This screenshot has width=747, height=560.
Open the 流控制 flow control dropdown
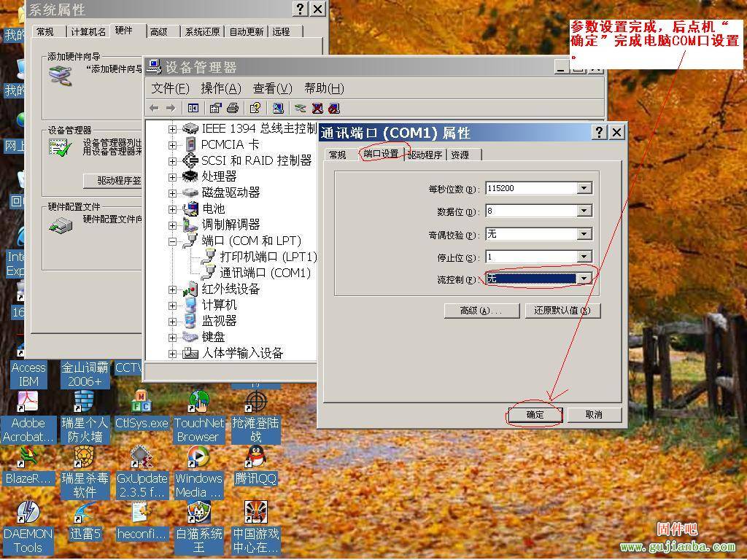(x=584, y=279)
